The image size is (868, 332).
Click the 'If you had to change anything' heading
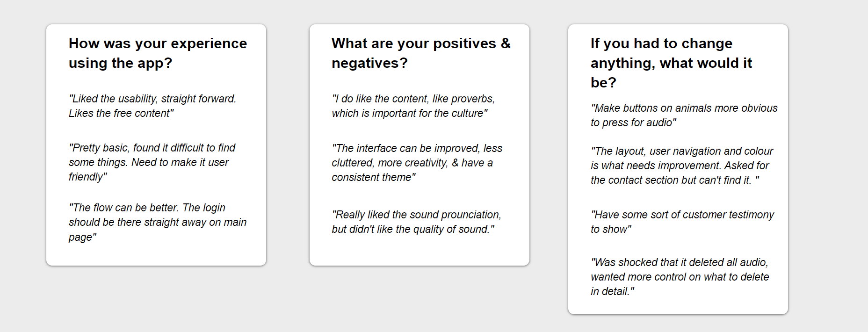point(671,63)
